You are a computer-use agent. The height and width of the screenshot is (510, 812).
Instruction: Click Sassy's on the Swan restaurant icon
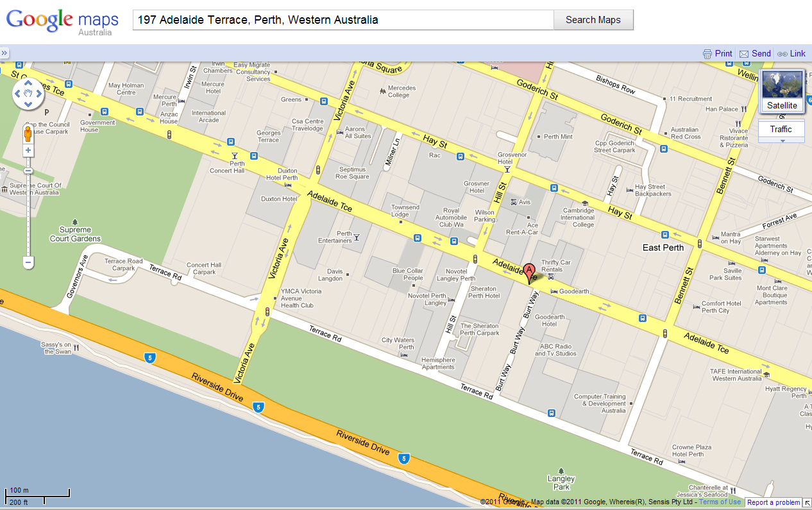[76, 348]
